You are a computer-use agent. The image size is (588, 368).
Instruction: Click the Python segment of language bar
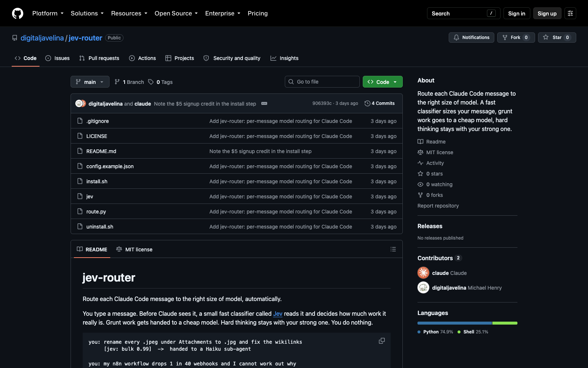pos(455,323)
